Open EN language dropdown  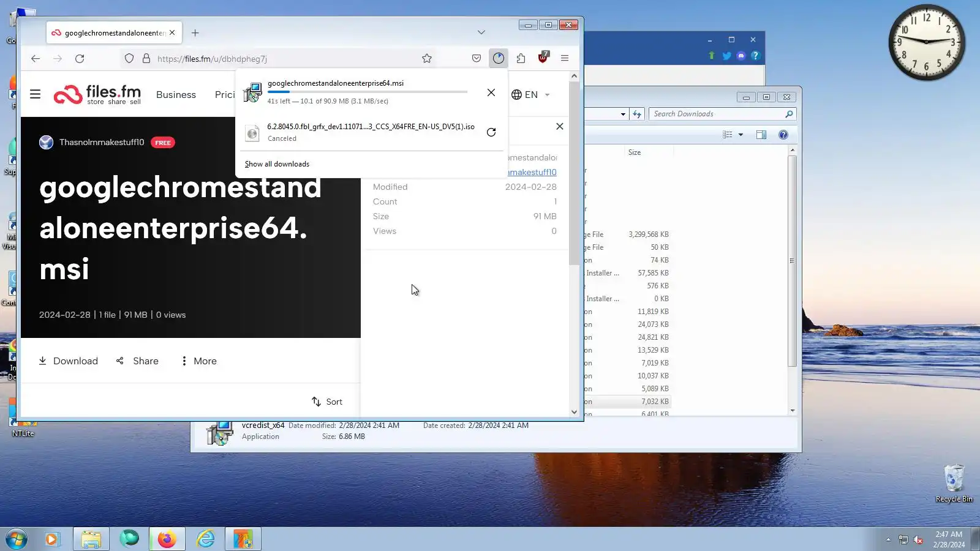530,95
